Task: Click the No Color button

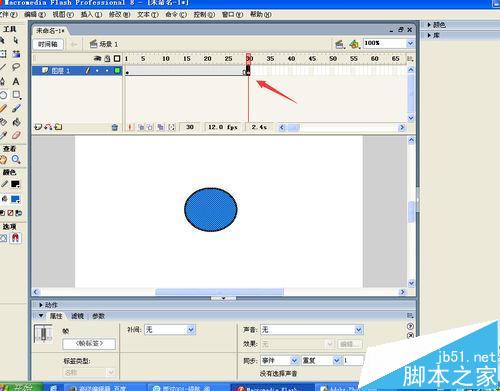Action: coord(10,213)
